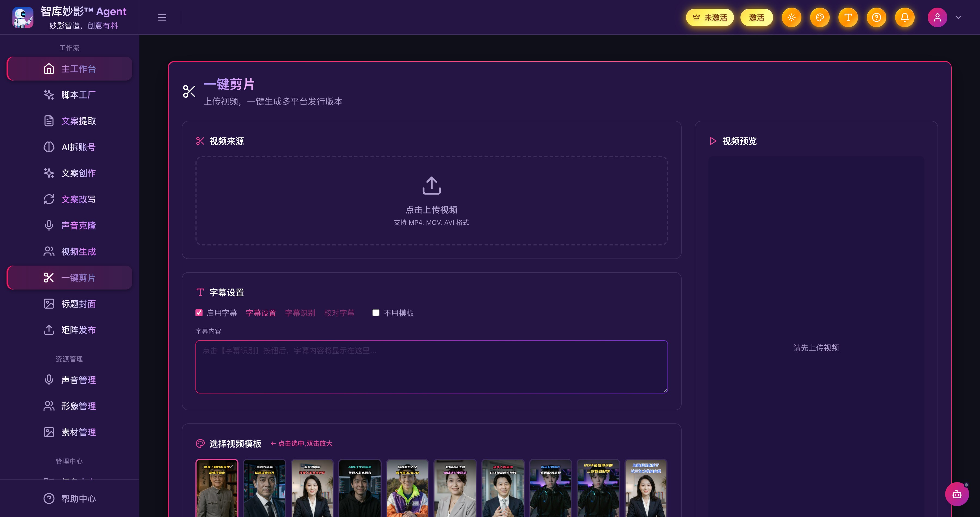This screenshot has height=517, width=980.
Task: Open 文案改写 in sidebar
Action: pos(70,199)
